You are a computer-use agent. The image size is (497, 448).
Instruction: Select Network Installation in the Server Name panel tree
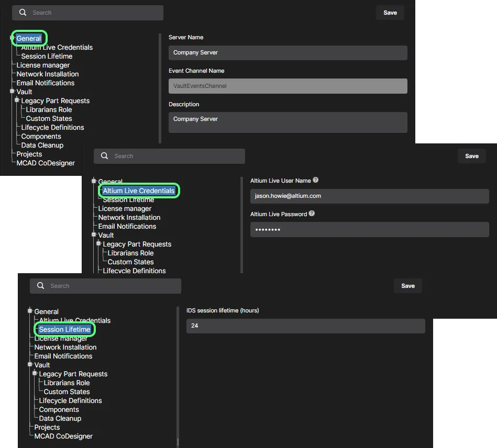(x=48, y=74)
